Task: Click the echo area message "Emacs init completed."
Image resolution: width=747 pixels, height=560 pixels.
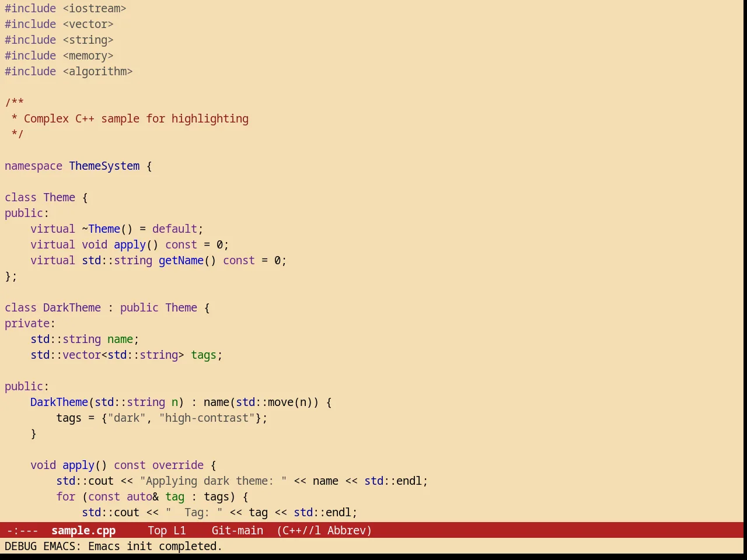Action: [x=155, y=546]
